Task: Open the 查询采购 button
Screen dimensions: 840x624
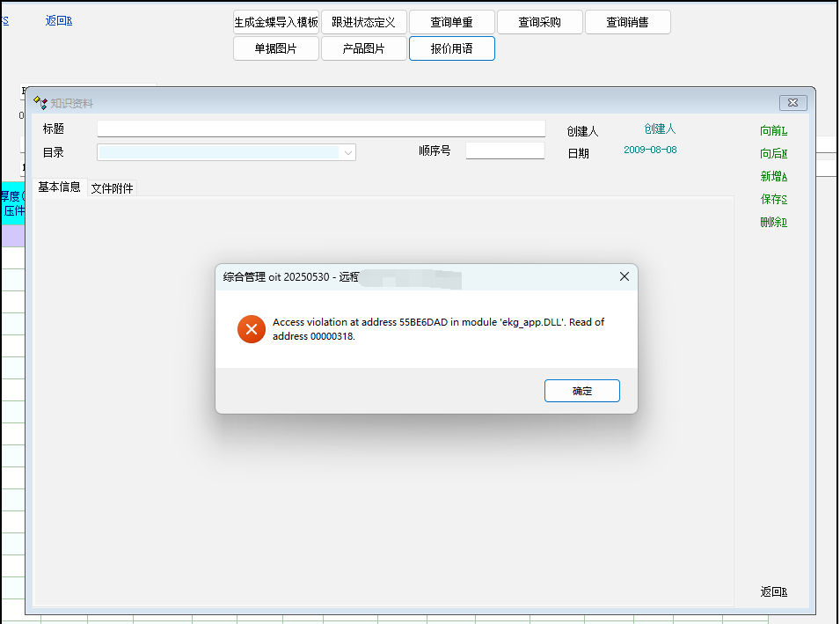Action: point(539,22)
